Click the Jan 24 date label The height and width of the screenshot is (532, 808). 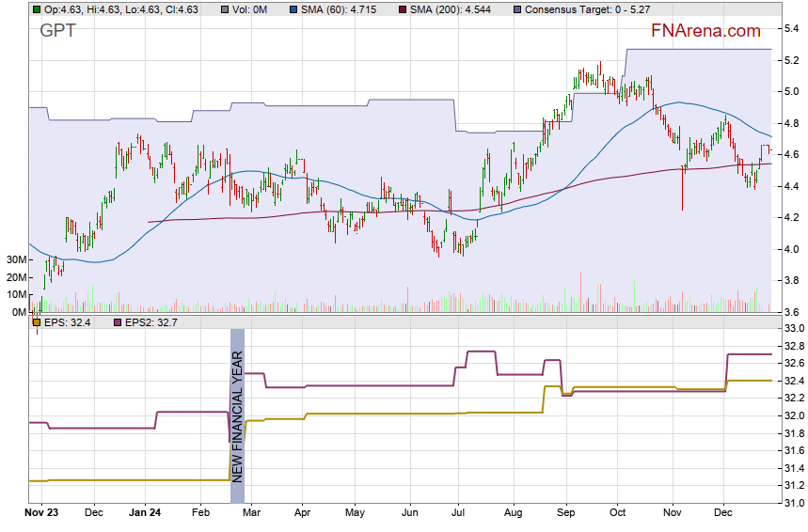coord(145,514)
